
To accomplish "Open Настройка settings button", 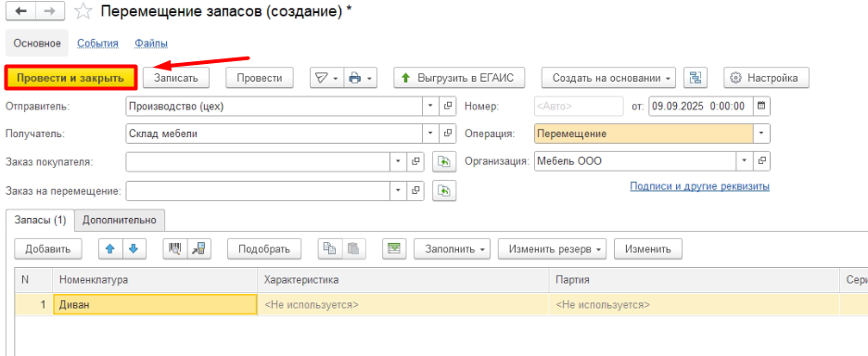I will 766,78.
